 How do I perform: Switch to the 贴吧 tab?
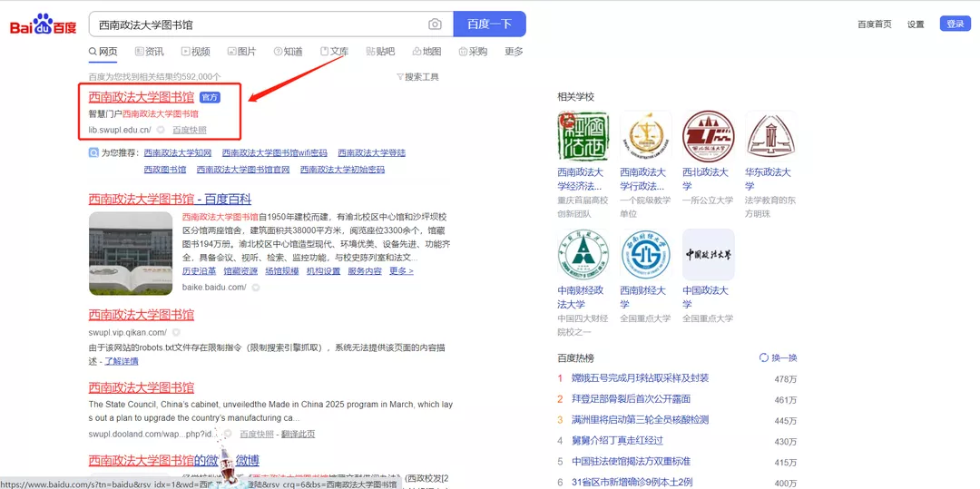(380, 52)
